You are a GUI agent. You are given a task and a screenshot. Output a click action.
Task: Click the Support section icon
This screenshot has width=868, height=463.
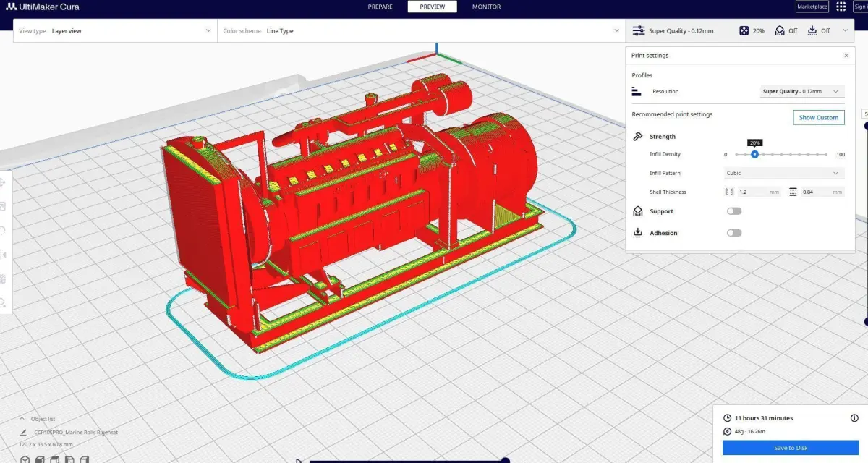[637, 211]
